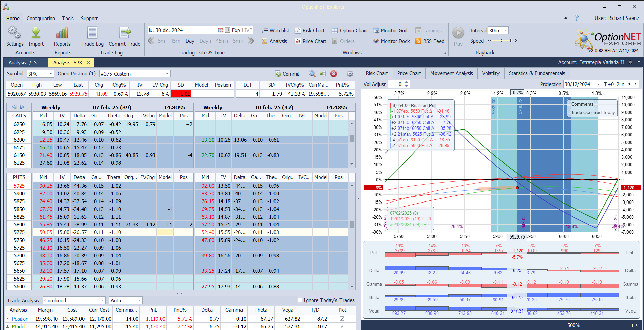This screenshot has height=330, width=644.
Task: Step forward with the Day+ button
Action: pyautogui.click(x=206, y=41)
